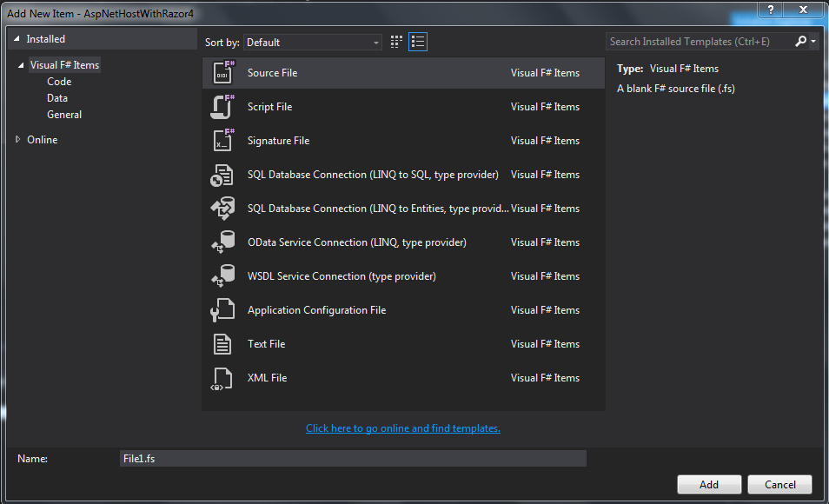The image size is (829, 504).
Task: Click the LINQ to SQL database connection icon
Action: 222,175
